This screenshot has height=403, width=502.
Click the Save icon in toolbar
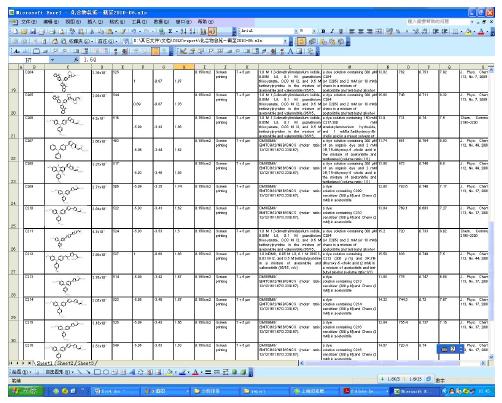coord(33,31)
